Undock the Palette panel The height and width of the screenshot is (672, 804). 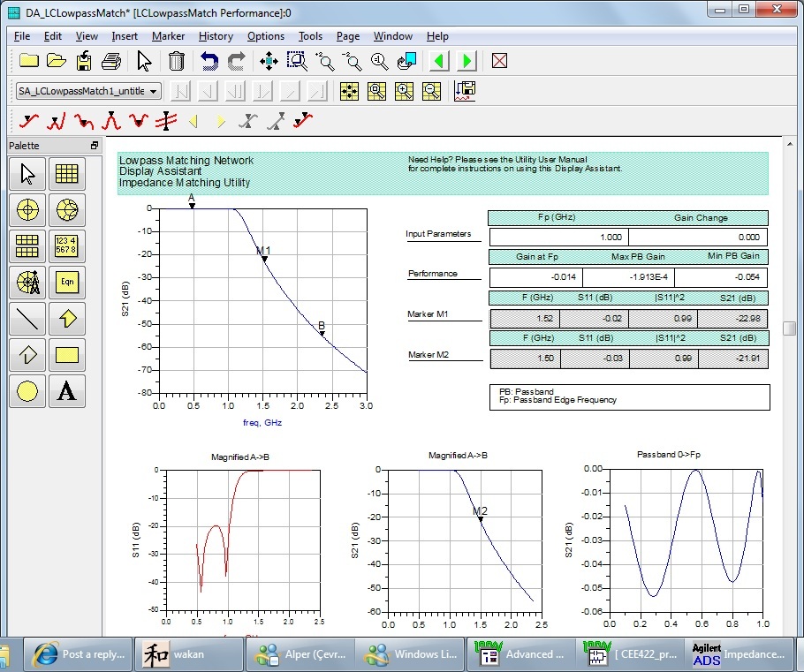pos(94,146)
